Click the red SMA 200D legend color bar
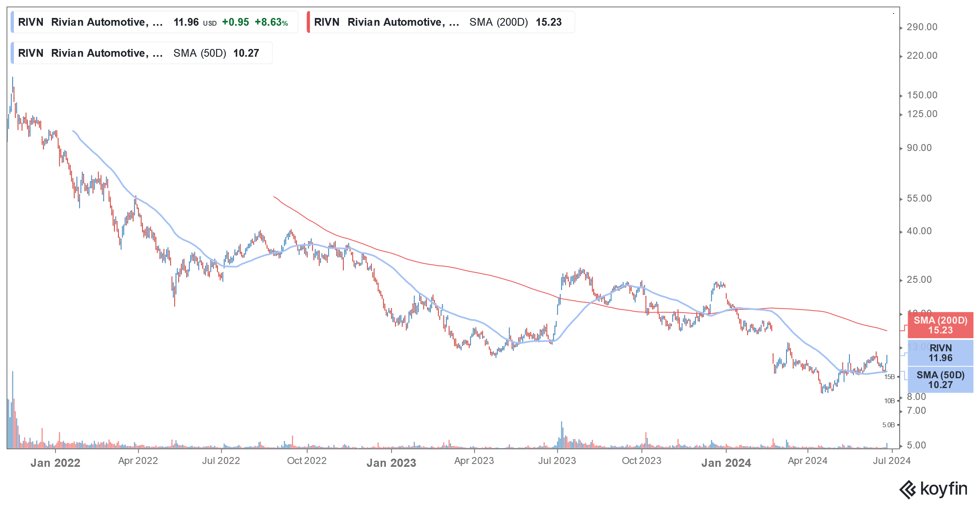Screen dimensions: 980x506 (308, 22)
